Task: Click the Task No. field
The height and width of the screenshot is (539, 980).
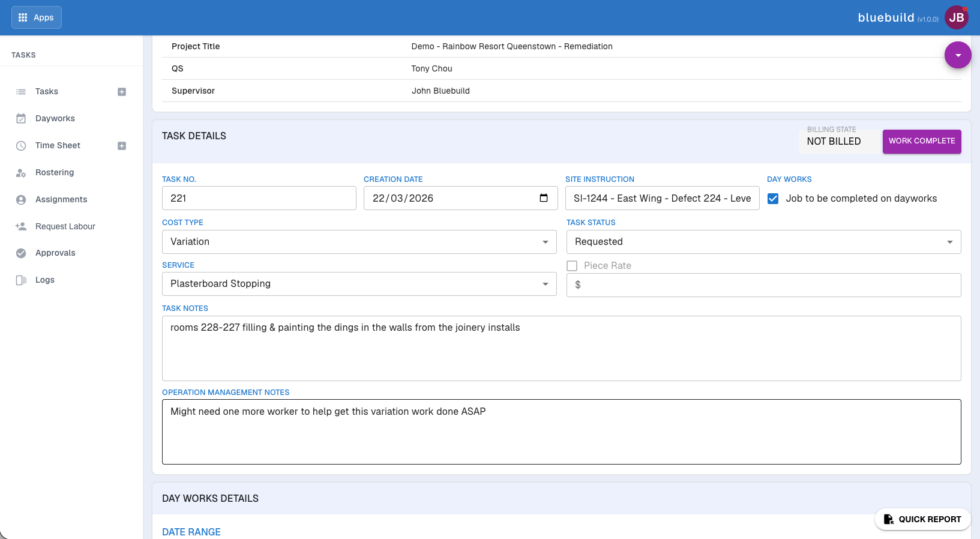Action: tap(259, 198)
